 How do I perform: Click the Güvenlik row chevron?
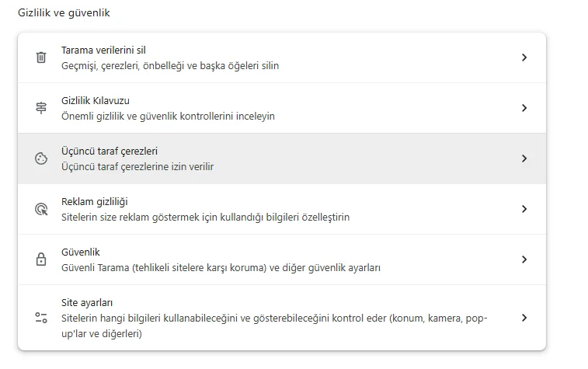(524, 259)
